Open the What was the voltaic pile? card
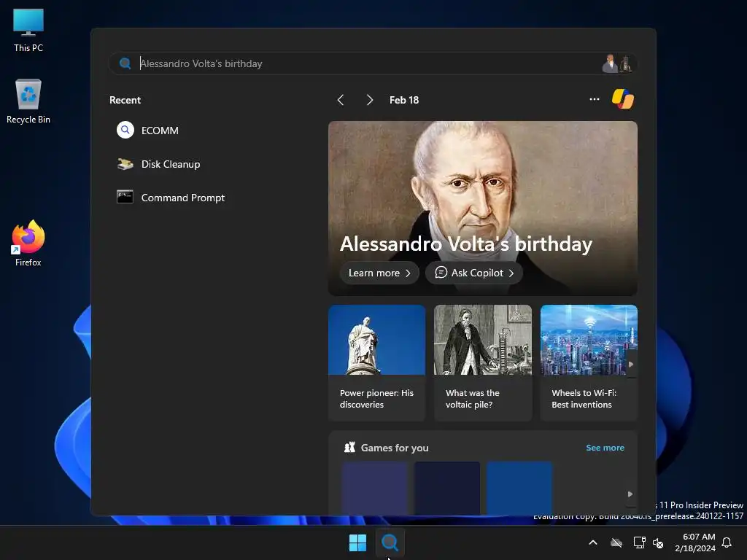The width and height of the screenshot is (747, 560). point(483,363)
